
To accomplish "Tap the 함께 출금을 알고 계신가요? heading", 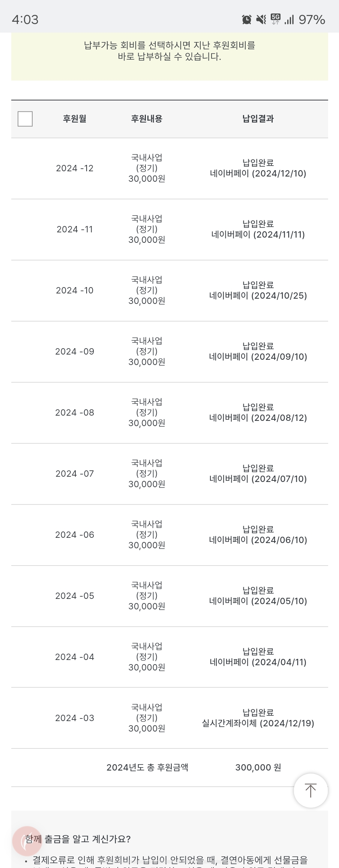I will pos(78,839).
